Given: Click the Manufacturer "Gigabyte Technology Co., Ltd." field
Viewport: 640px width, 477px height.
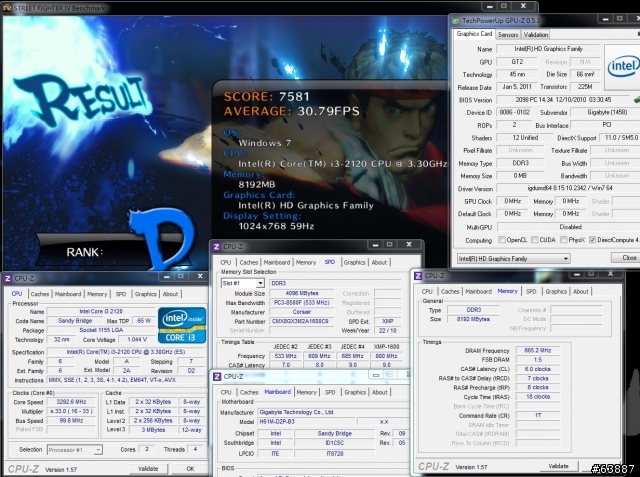Looking at the screenshot, I should coord(333,412).
